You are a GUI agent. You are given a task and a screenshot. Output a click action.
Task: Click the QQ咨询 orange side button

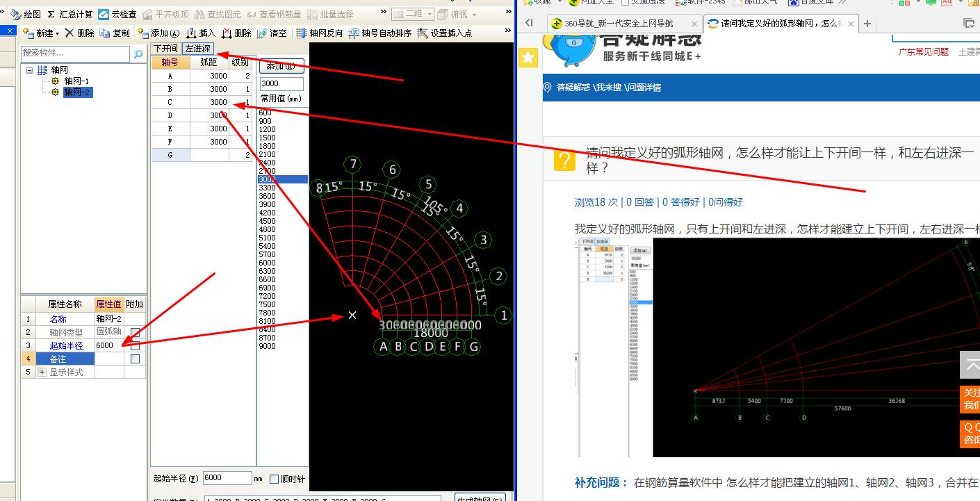point(970,434)
